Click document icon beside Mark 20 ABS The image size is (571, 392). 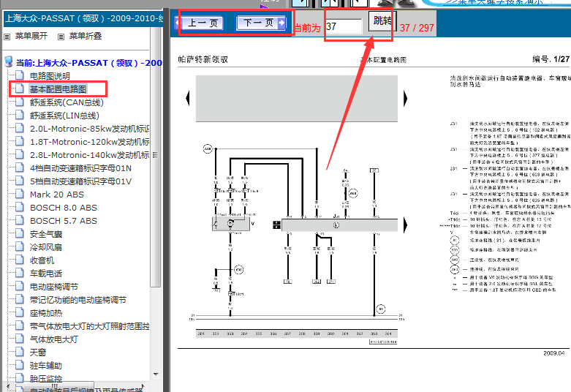pyautogui.click(x=20, y=194)
